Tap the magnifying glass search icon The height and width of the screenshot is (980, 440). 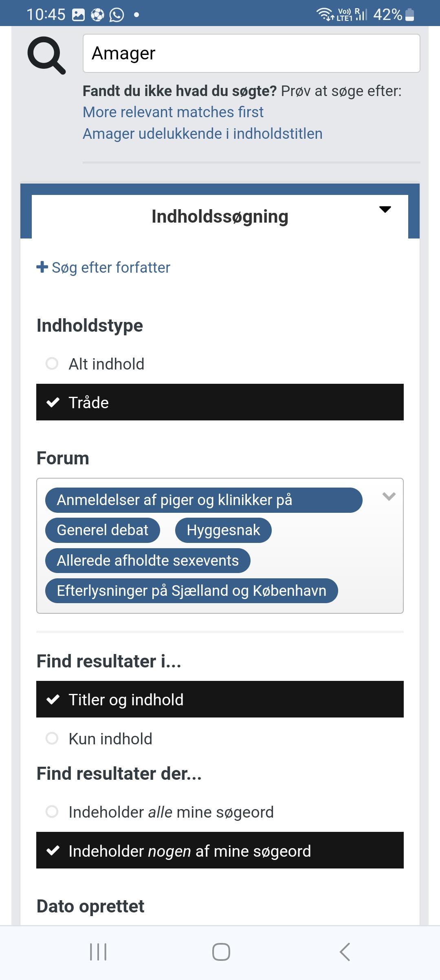pyautogui.click(x=46, y=55)
